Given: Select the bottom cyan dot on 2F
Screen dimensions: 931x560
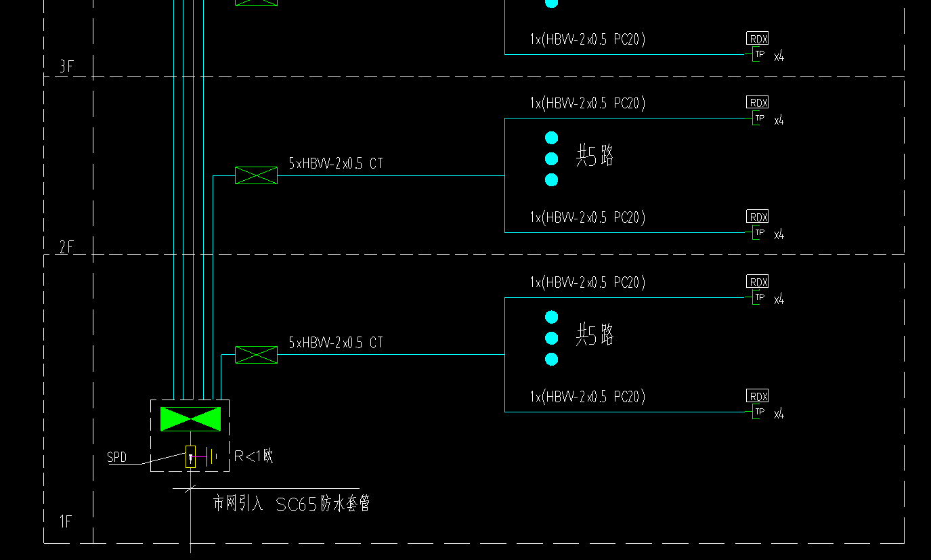Looking at the screenshot, I should pyautogui.click(x=551, y=180).
